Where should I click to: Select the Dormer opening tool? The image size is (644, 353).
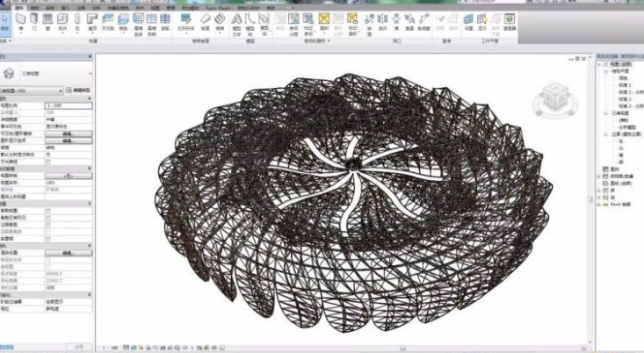click(423, 22)
